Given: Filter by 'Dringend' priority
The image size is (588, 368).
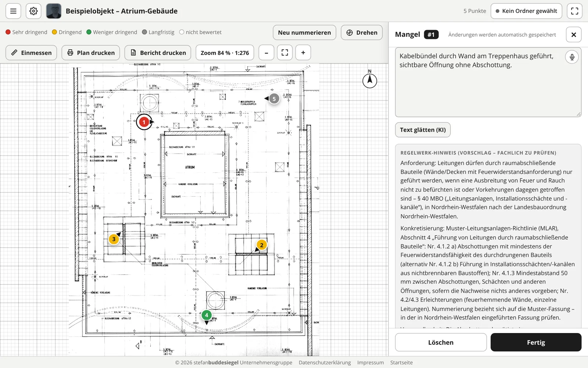Looking at the screenshot, I should (67, 32).
